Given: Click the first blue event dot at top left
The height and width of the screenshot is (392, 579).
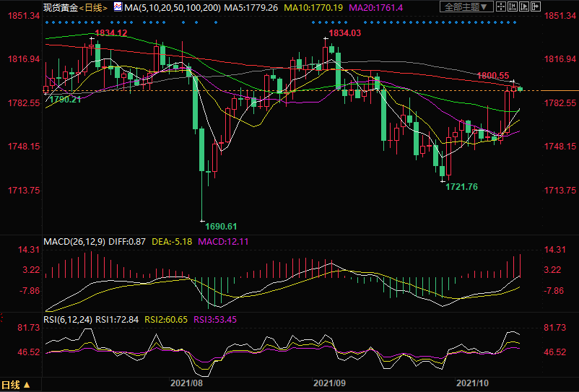Looking at the screenshot, I should pos(46,22).
